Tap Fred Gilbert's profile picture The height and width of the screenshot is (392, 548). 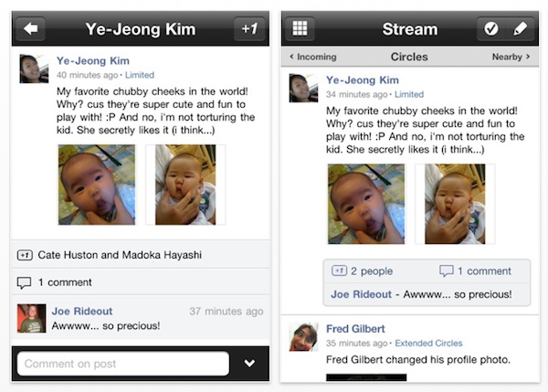[x=304, y=336]
